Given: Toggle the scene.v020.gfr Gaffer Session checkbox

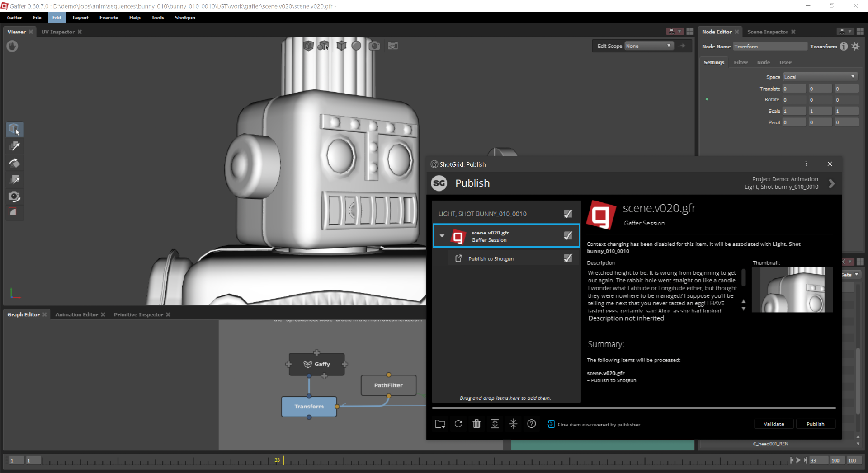Looking at the screenshot, I should (568, 235).
